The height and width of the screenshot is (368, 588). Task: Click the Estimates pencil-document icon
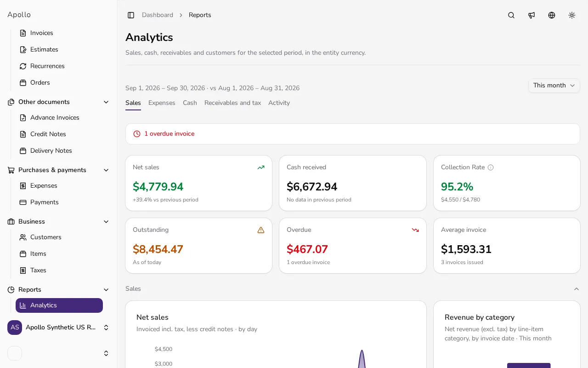23,50
